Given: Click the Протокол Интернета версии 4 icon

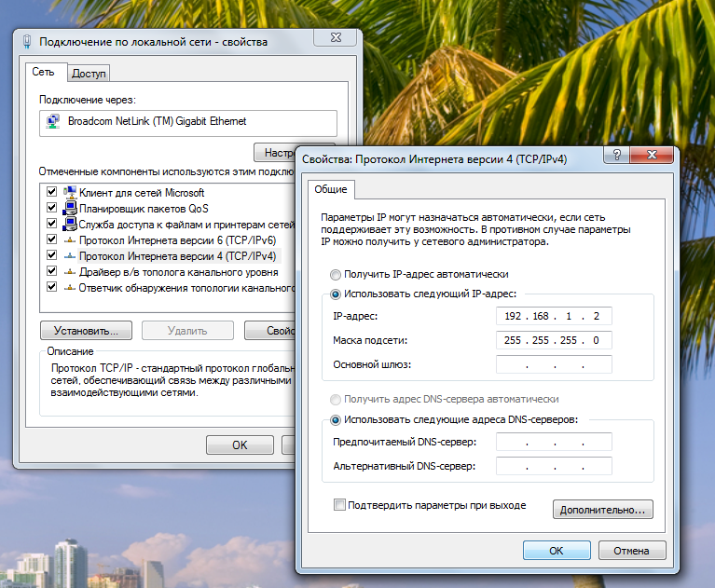Looking at the screenshot, I should 70,255.
